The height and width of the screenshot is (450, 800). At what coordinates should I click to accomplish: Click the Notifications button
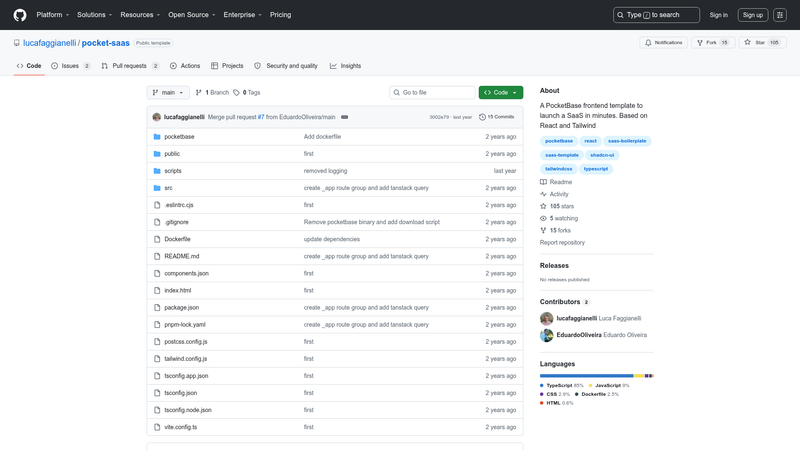point(664,43)
